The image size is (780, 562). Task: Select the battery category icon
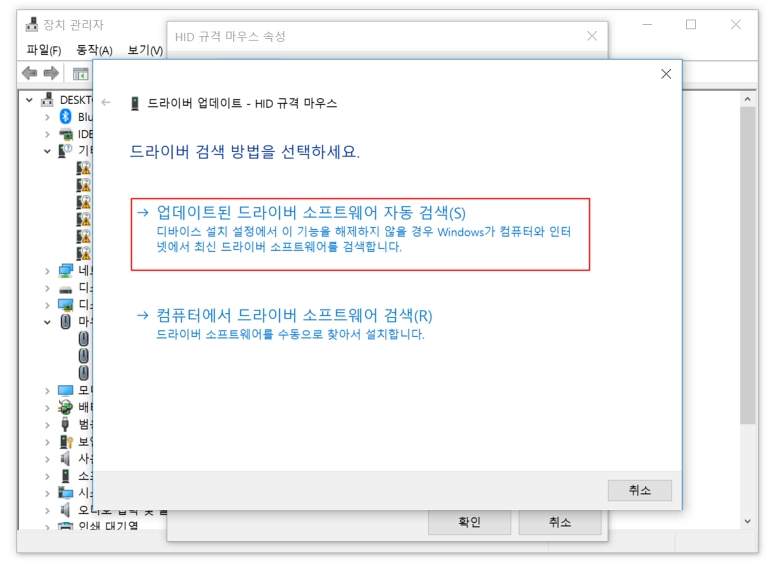coord(65,407)
